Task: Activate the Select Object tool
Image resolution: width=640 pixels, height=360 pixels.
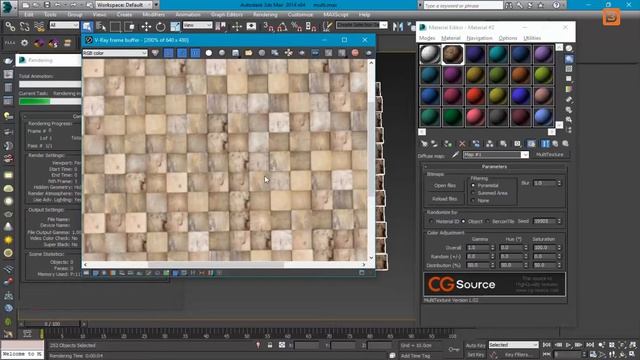Action: point(87,27)
